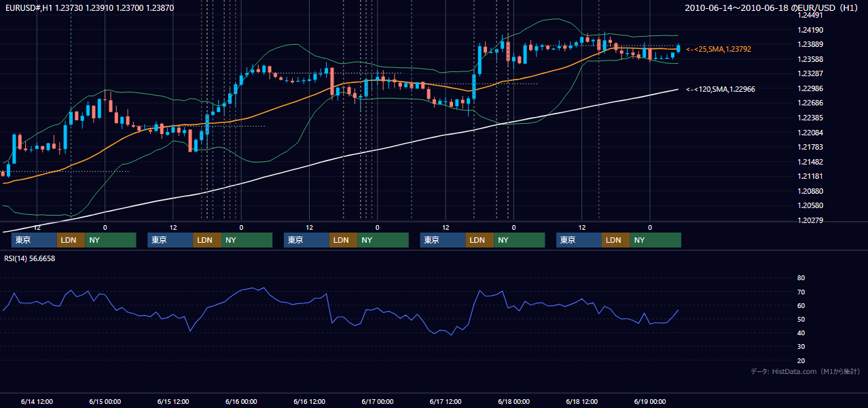Click price axis label 1.24190
868x408 pixels.
click(x=811, y=30)
